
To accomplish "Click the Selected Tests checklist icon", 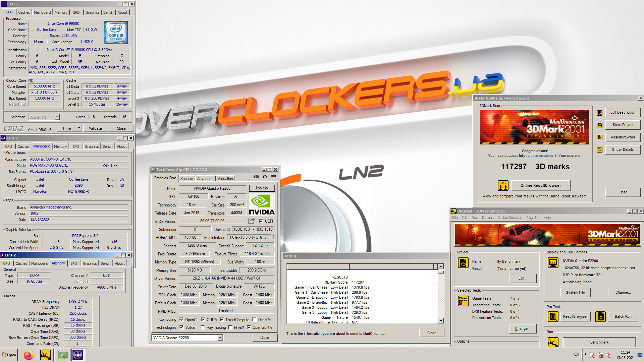I will click(x=463, y=301).
